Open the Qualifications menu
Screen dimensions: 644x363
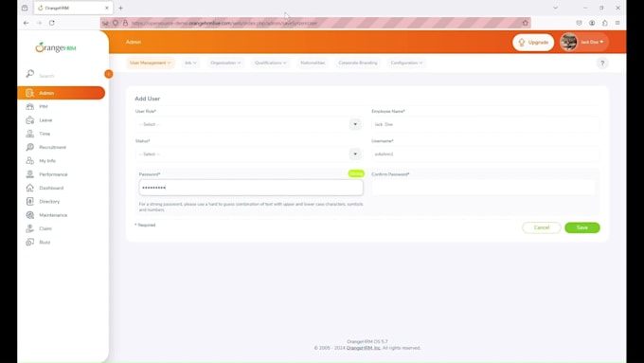point(270,63)
